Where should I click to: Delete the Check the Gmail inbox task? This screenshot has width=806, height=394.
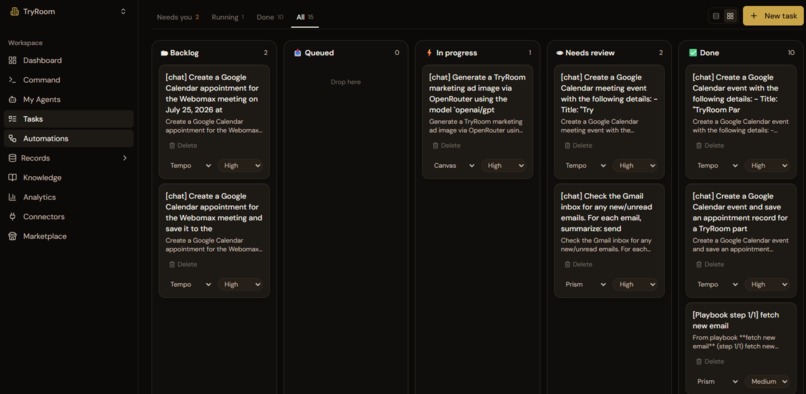(x=578, y=264)
